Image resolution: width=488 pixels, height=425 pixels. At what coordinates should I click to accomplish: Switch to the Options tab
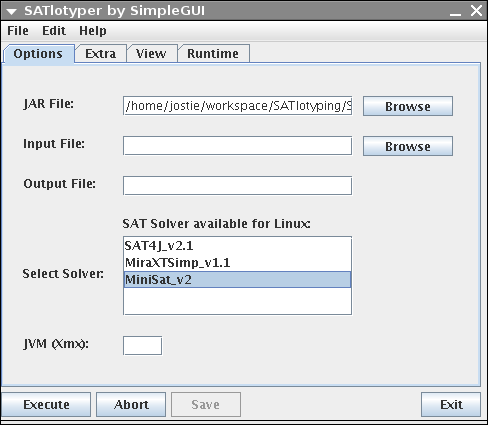[x=38, y=54]
